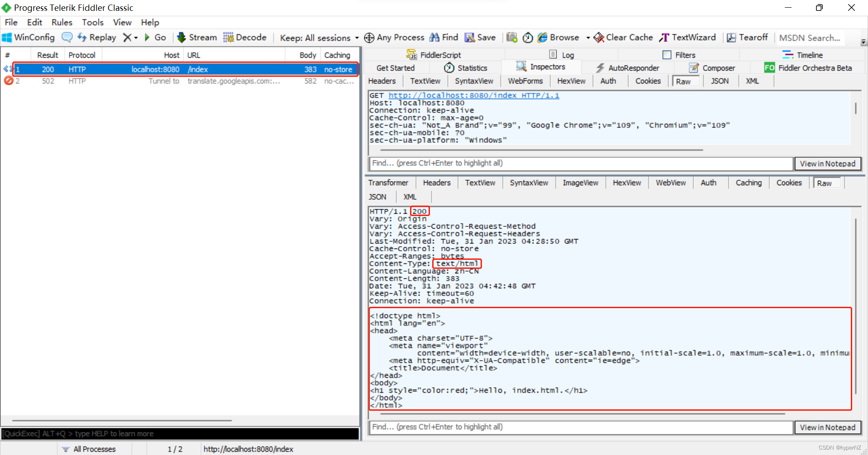The height and width of the screenshot is (455, 868).
Task: Open Find sessions binoculars
Action: click(444, 38)
